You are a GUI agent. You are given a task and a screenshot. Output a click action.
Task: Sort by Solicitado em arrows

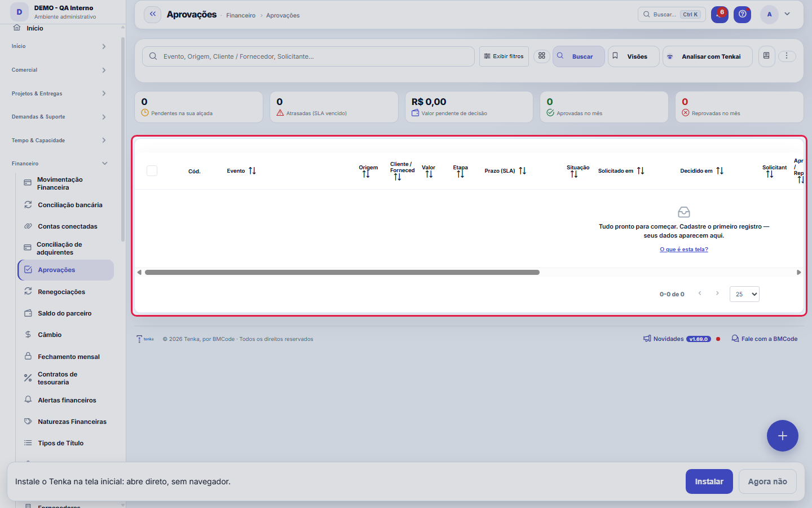point(641,170)
